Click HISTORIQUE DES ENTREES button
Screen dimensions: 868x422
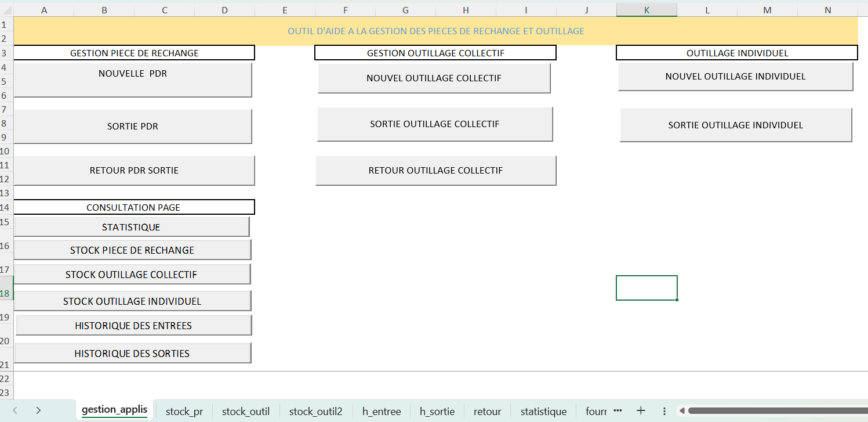click(133, 326)
